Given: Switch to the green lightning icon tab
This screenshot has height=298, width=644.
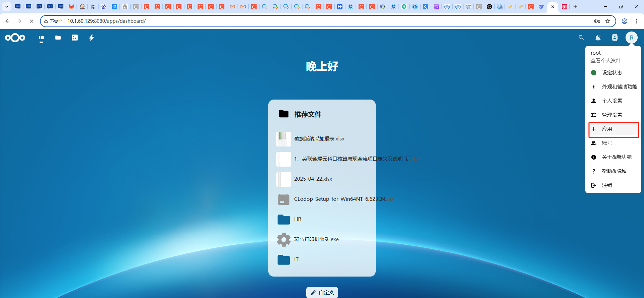Looking at the screenshot, I should (404, 7).
